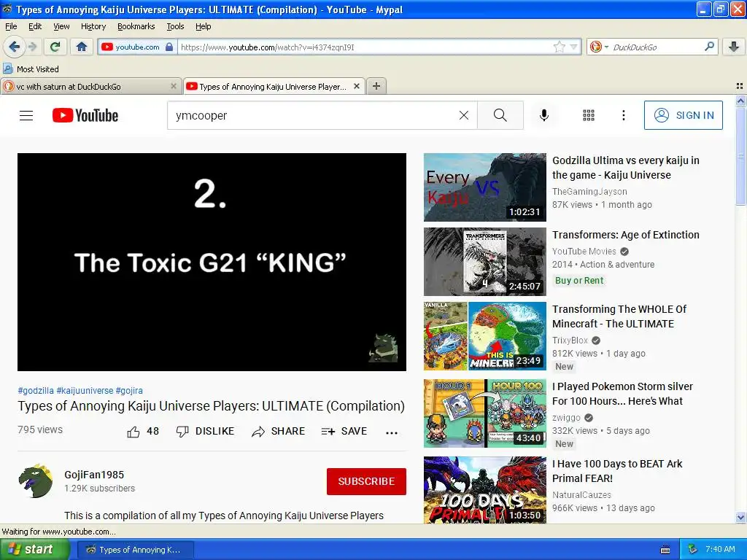747x560 pixels.
Task: Open the Most Visited bookmarks folder
Action: [31, 69]
